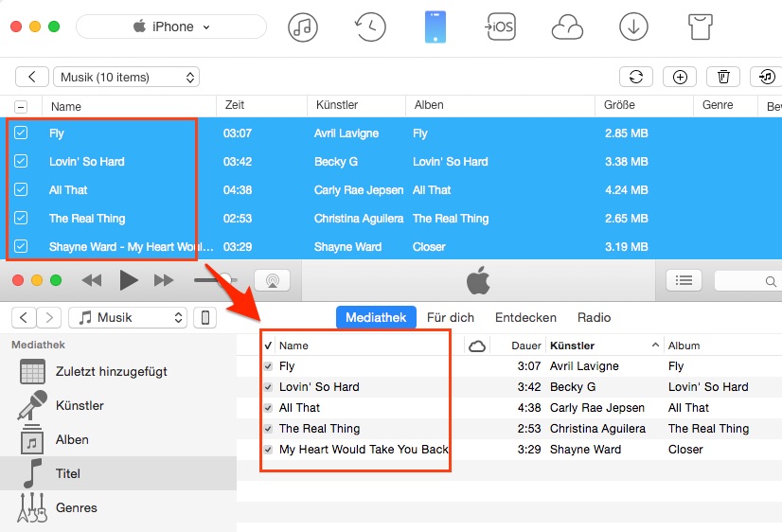Open the audio/music library icon in top toolbar

pyautogui.click(x=303, y=27)
